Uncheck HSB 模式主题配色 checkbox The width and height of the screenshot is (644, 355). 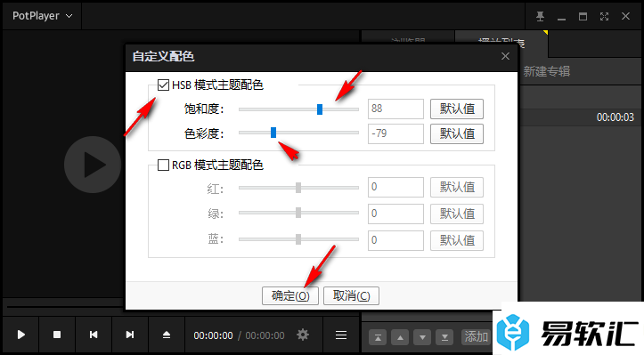click(x=164, y=85)
